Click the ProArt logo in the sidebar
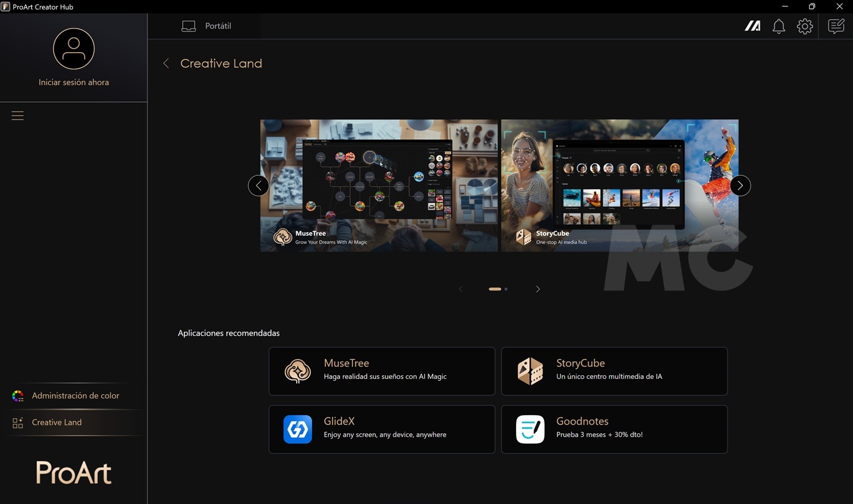 point(74,473)
